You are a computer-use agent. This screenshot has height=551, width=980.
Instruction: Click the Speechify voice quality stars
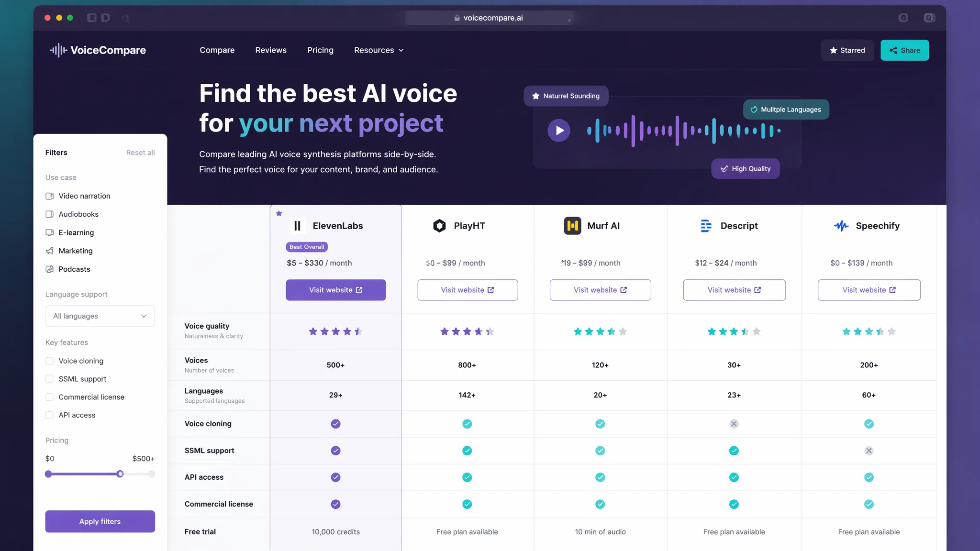click(869, 331)
